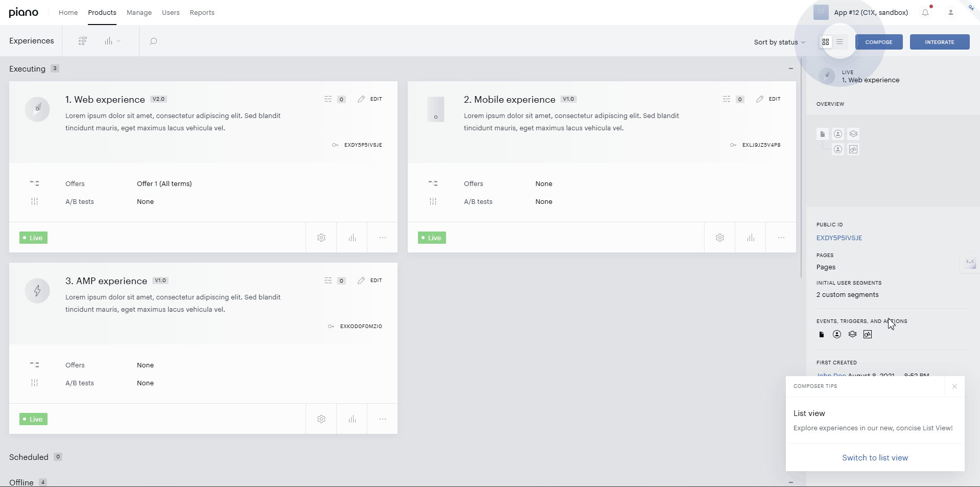
Task: Switch to list view icon
Action: pos(839,42)
